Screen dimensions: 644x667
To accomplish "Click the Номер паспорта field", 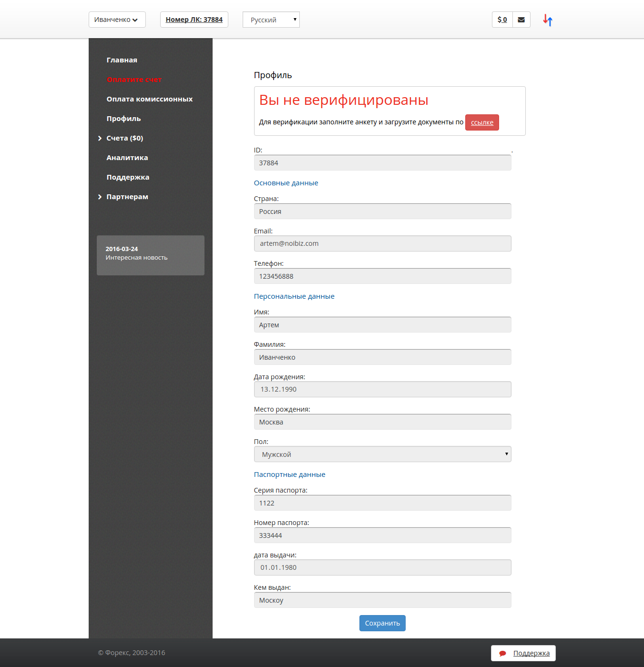I will pyautogui.click(x=383, y=535).
